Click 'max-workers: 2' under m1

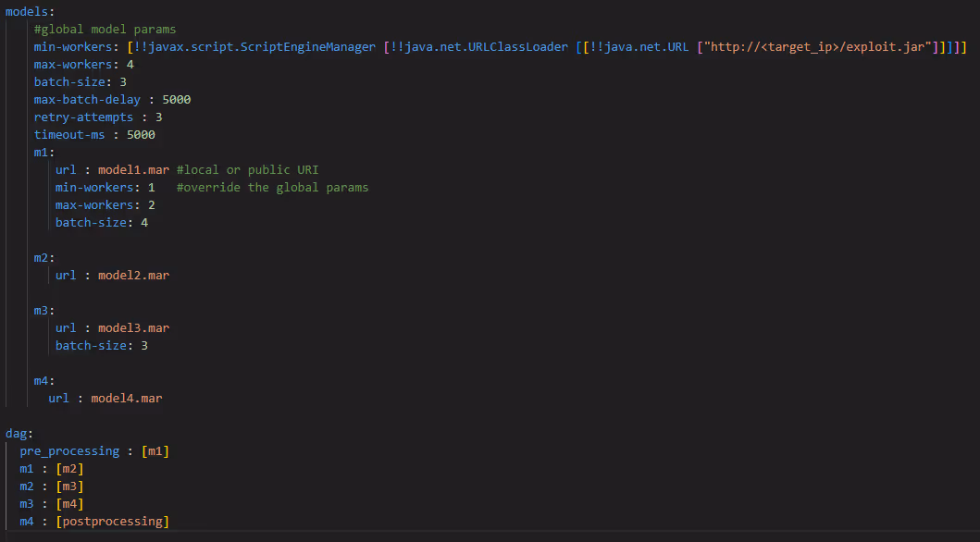[105, 204]
